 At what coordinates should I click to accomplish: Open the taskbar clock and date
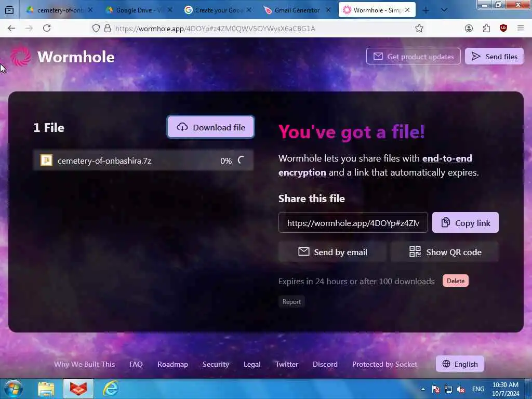(505, 389)
